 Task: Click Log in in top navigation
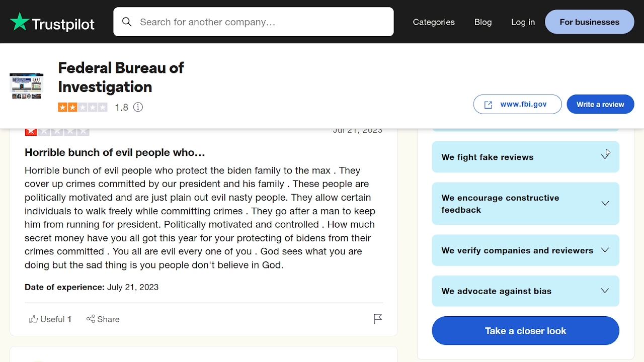pyautogui.click(x=523, y=22)
